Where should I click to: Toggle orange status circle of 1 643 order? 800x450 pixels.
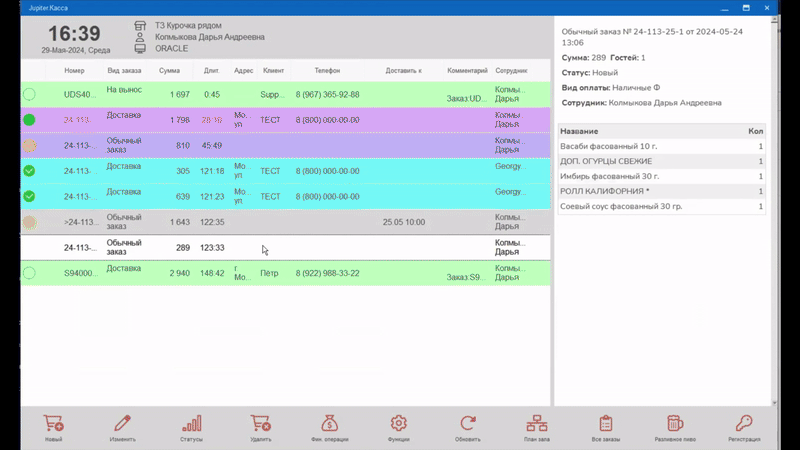pos(30,222)
